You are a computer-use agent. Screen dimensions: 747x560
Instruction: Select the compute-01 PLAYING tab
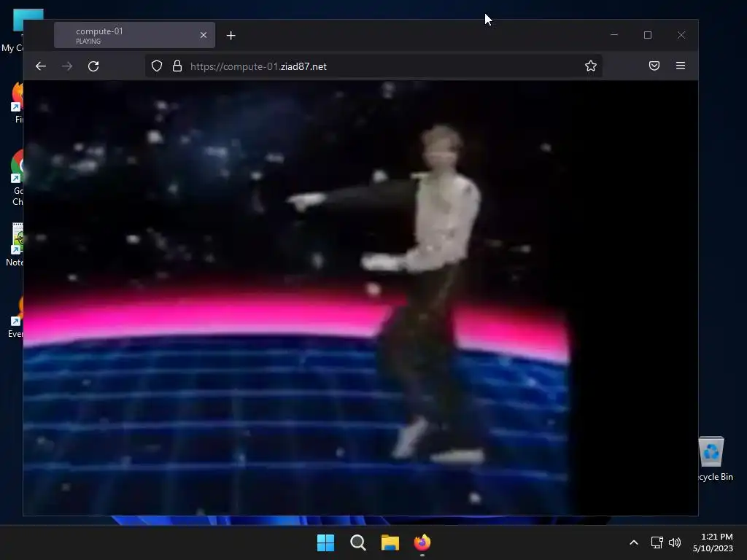pyautogui.click(x=134, y=35)
